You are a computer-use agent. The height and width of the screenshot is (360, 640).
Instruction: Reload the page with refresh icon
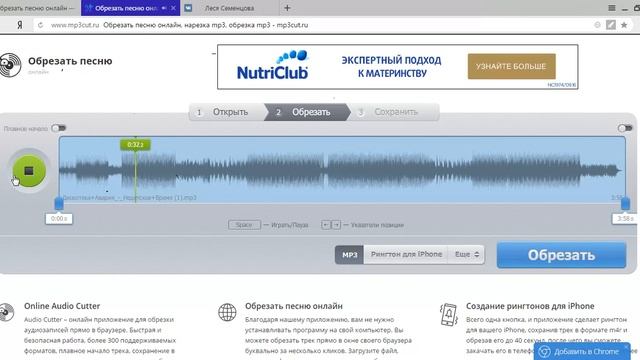(x=40, y=25)
